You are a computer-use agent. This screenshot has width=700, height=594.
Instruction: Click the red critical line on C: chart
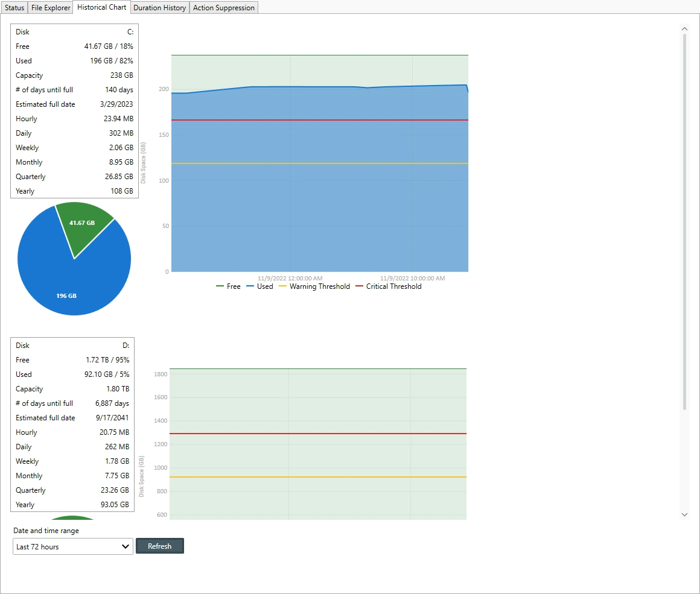point(320,120)
